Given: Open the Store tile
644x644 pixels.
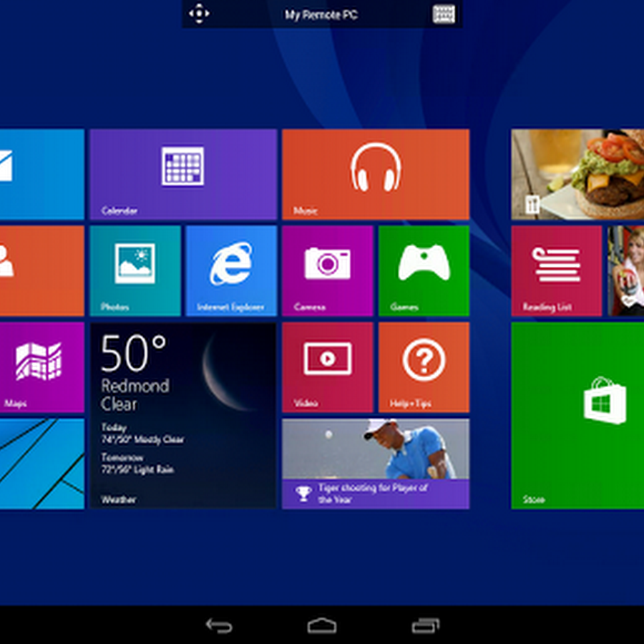Looking at the screenshot, I should tap(577, 415).
